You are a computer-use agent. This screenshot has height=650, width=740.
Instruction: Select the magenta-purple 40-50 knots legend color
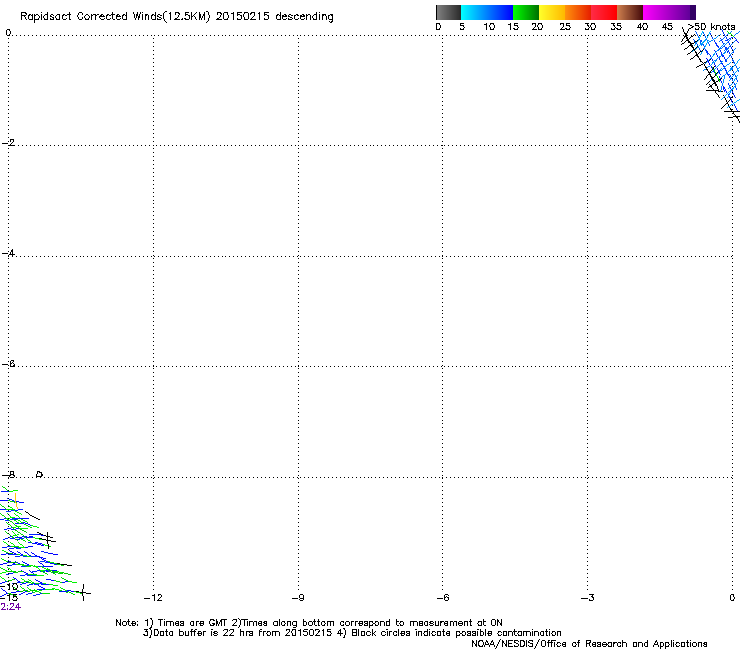point(669,12)
